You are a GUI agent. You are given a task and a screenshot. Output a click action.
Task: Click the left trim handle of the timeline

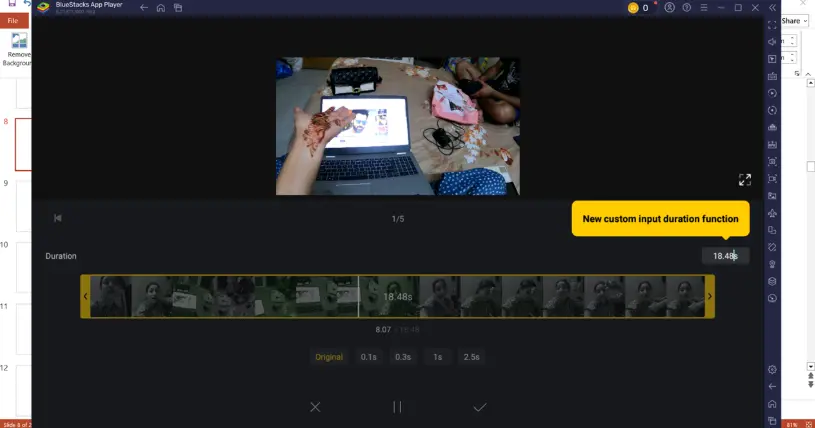(x=85, y=296)
